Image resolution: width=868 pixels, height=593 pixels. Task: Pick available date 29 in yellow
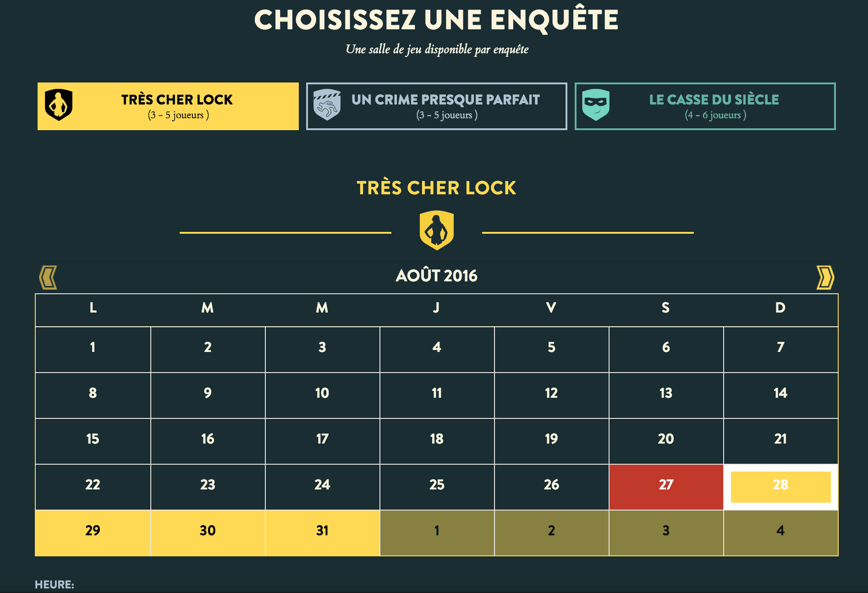tap(93, 533)
